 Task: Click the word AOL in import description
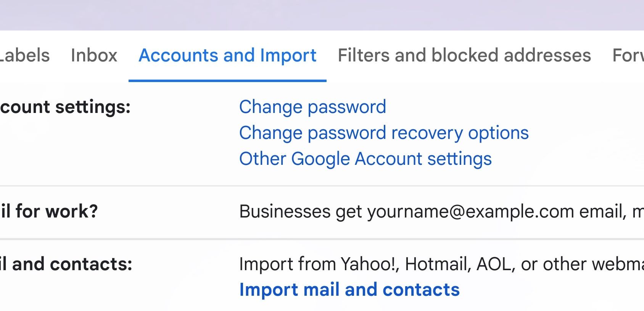tap(494, 264)
